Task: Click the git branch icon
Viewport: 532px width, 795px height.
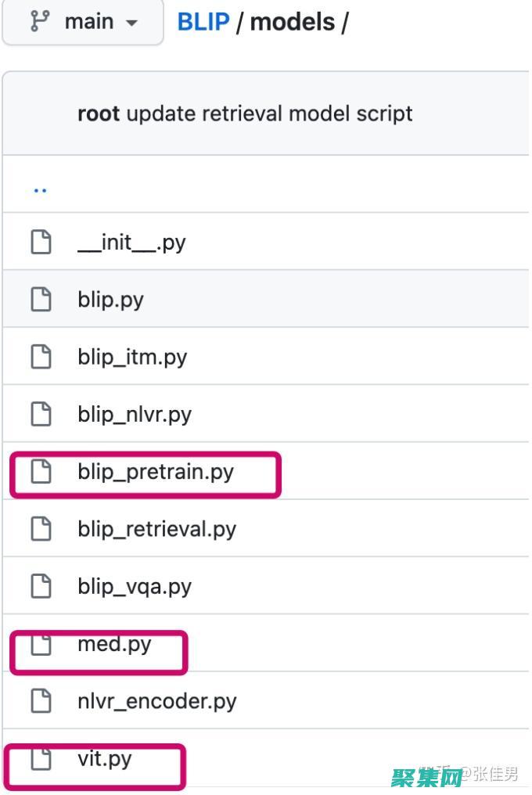Action: tap(39, 22)
